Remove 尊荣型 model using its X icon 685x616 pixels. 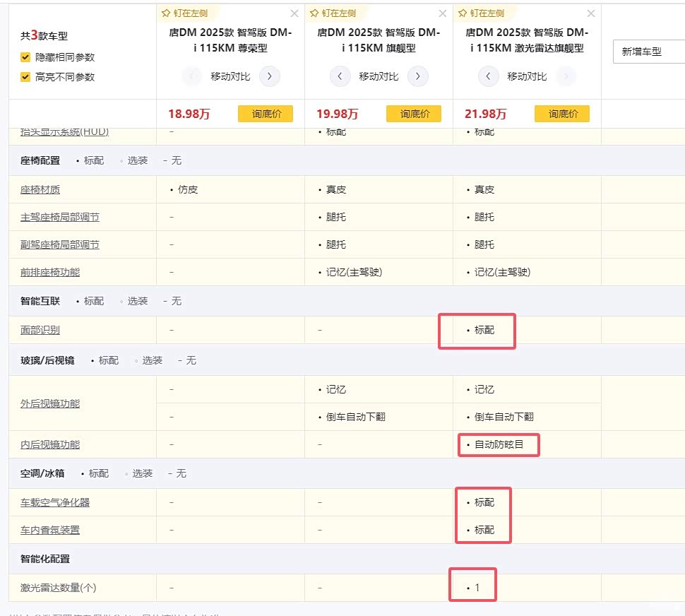click(x=294, y=13)
